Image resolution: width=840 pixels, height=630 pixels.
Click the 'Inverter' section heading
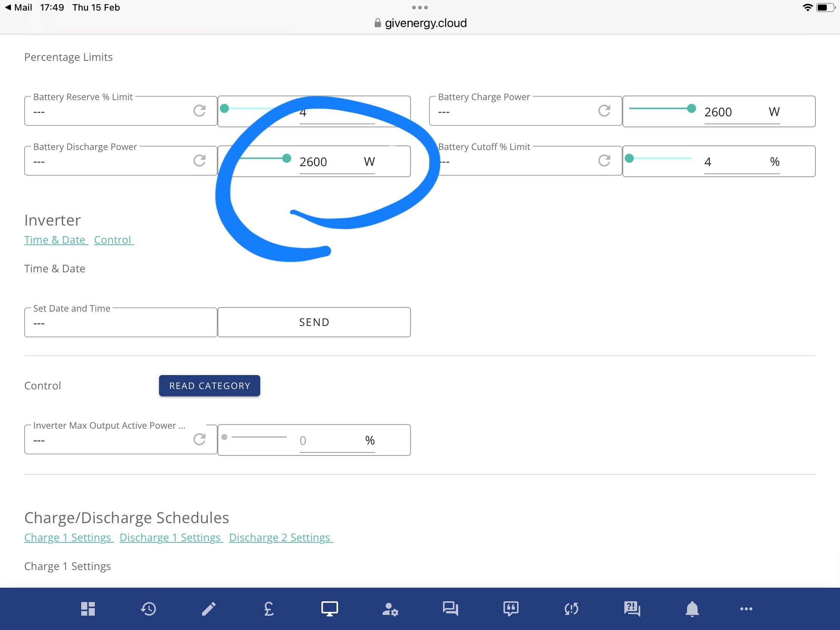click(x=52, y=220)
